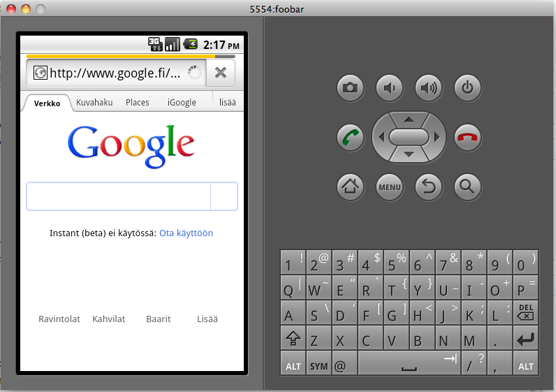
Task: Click the red end call button
Action: [x=468, y=137]
